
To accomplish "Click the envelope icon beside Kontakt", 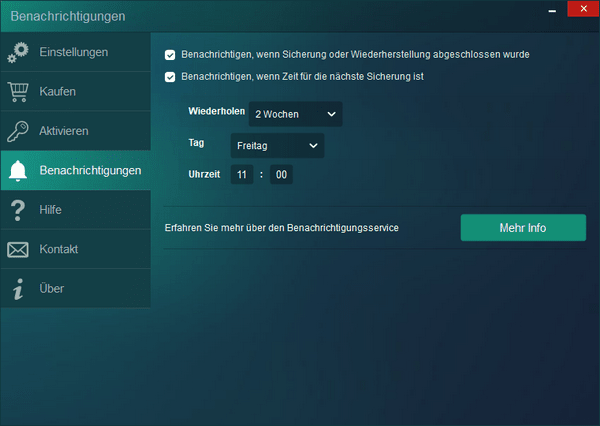I will 18,250.
